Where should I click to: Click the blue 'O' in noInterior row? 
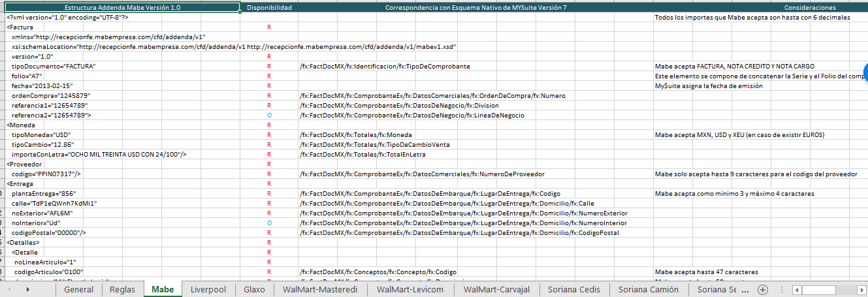269,223
